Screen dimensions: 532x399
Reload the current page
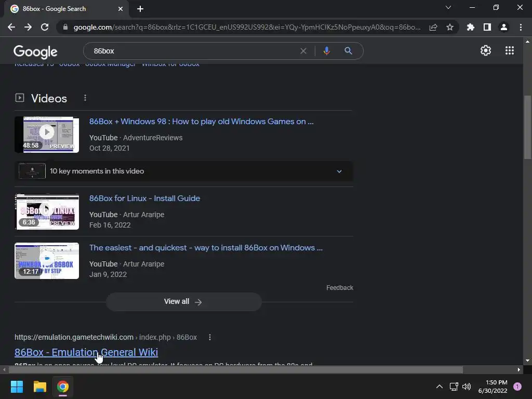pos(45,27)
